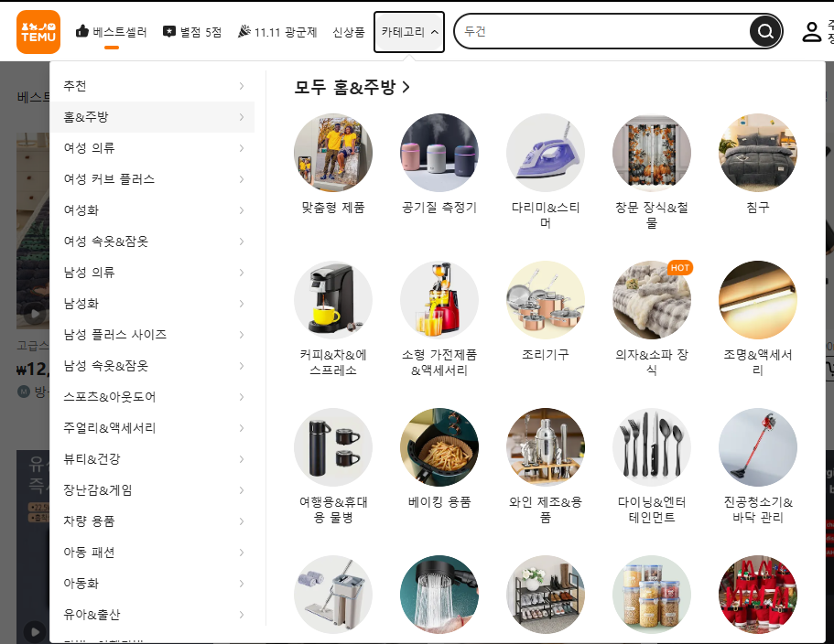Open 조명&액세서리 light bar image
Viewport: 834px width, 644px height.
coord(758,300)
